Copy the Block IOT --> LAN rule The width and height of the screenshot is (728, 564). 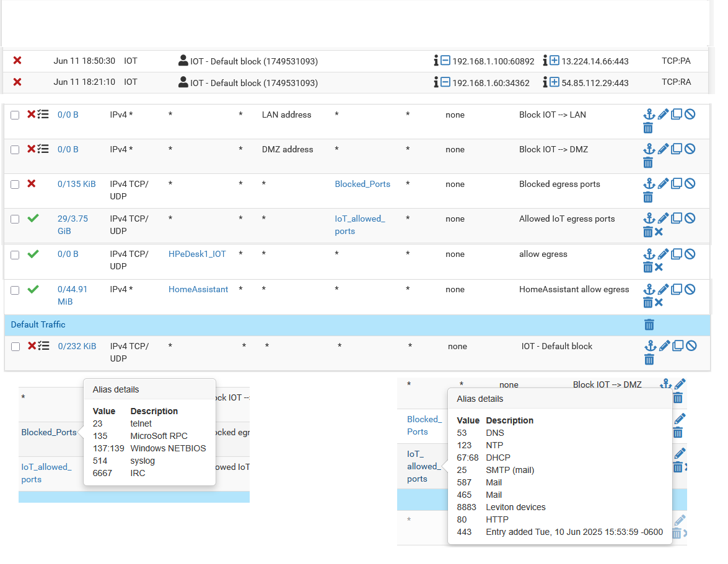pyautogui.click(x=677, y=114)
